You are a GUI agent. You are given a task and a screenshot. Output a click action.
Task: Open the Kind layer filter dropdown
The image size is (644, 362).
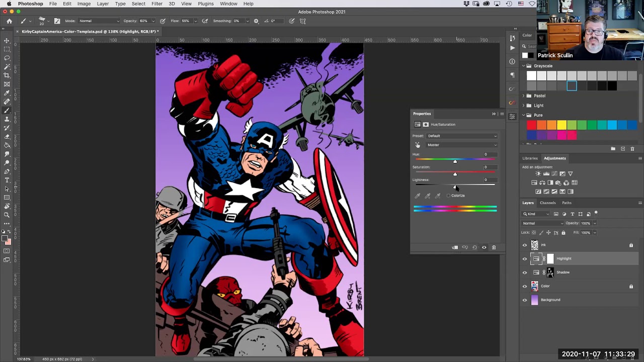pyautogui.click(x=536, y=214)
